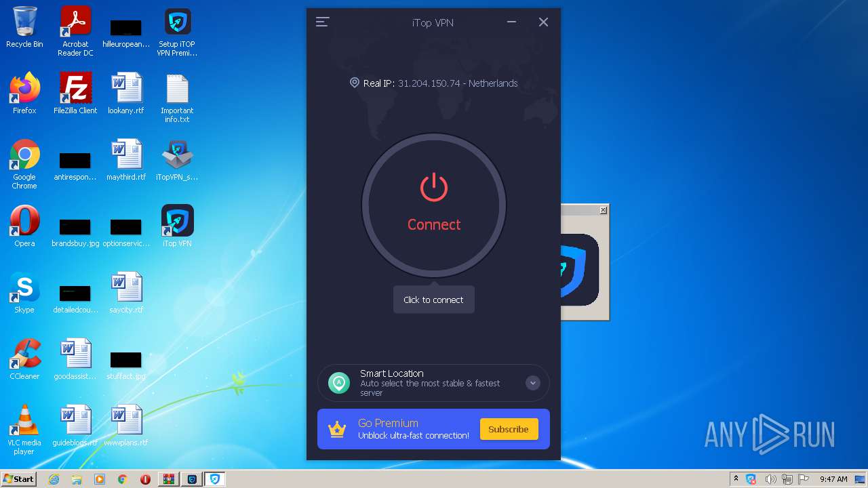Screen dimensions: 868x488
Task: Select maythird.rtf document icon
Action: 126,160
